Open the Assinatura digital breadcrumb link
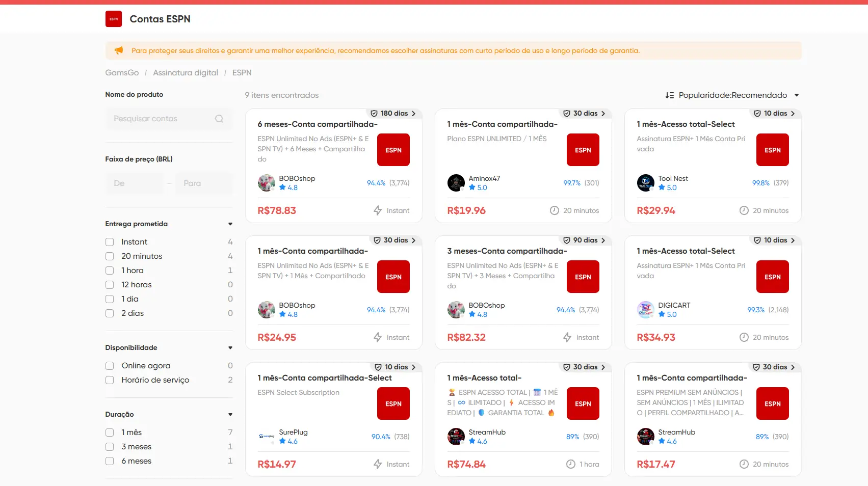 tap(186, 73)
